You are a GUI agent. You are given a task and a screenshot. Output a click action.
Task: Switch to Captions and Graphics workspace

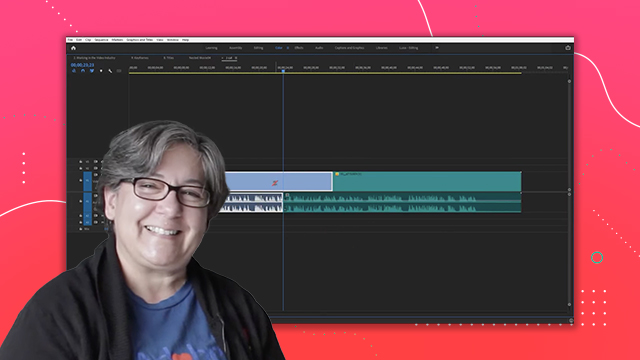(x=349, y=48)
